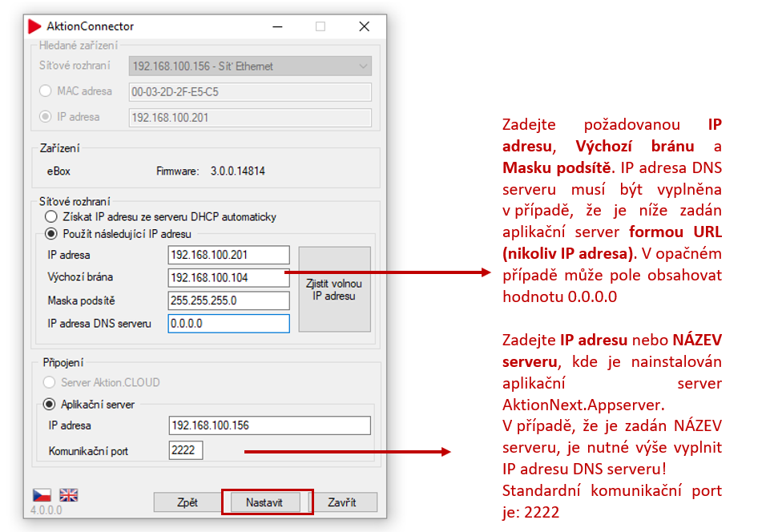
Task: Click the IP adresa DNS serveru field
Action: coord(228,324)
